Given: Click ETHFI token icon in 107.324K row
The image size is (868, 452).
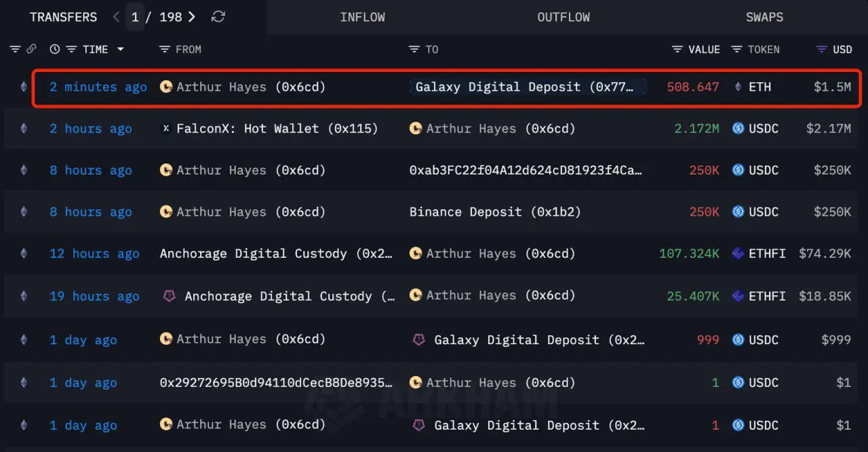Looking at the screenshot, I should click(x=738, y=254).
